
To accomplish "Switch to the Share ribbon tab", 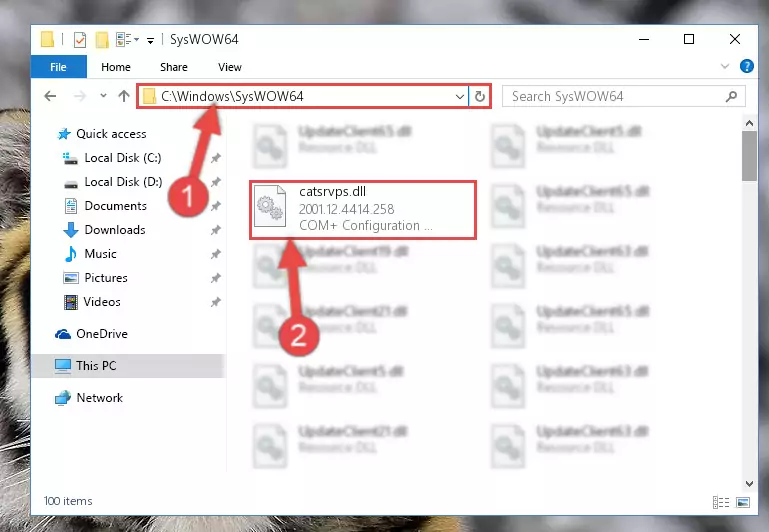I will click(x=174, y=67).
